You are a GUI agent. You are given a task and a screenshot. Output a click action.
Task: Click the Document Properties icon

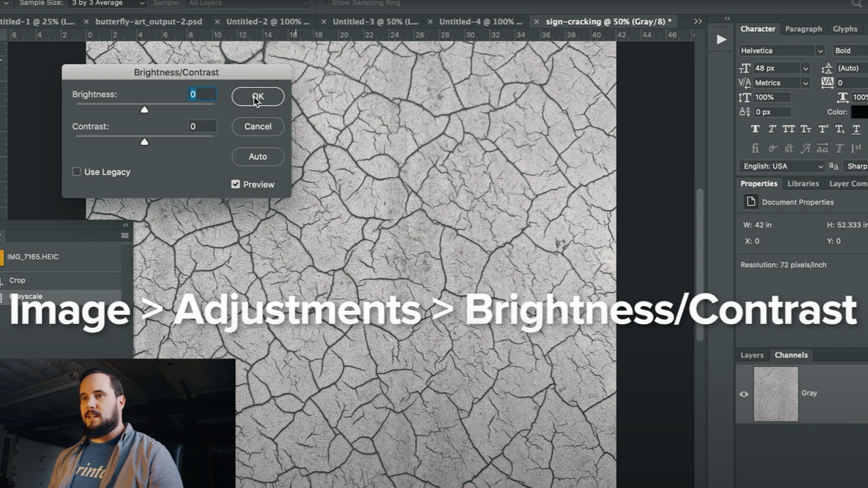pos(751,202)
